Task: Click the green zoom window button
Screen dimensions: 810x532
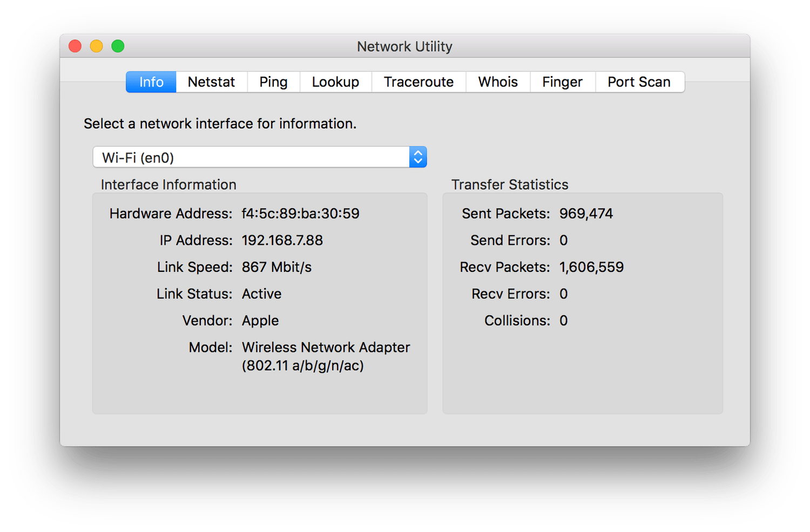Action: tap(118, 46)
